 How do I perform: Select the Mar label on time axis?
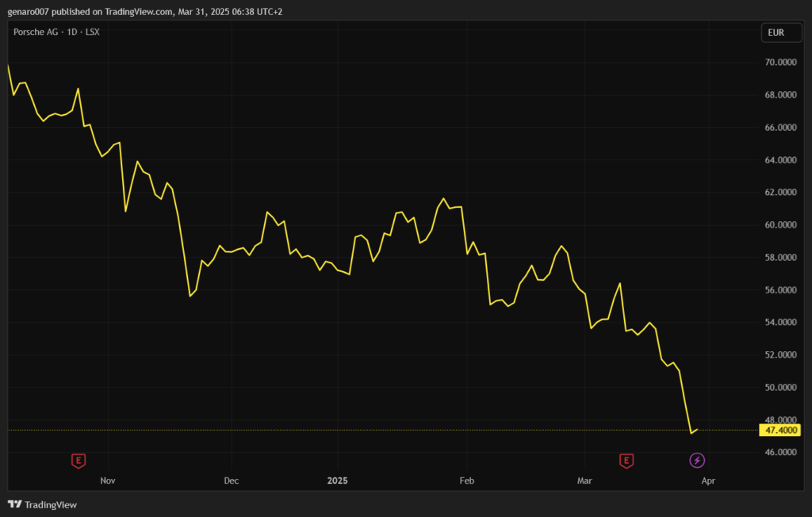(584, 481)
